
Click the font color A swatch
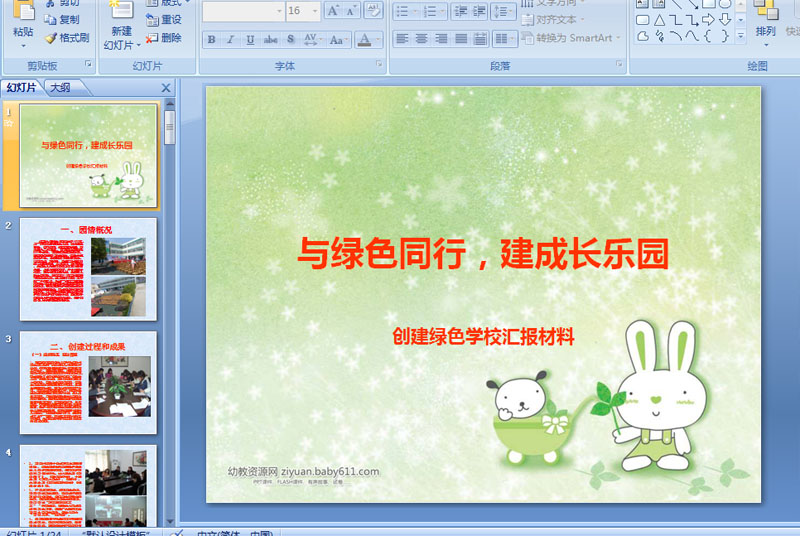(364, 39)
